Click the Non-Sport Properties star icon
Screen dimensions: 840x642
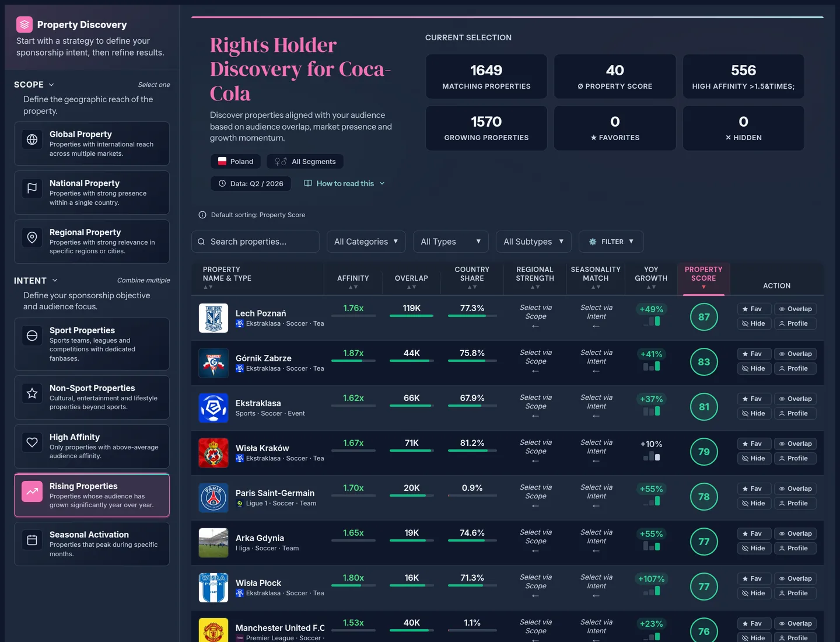[32, 393]
